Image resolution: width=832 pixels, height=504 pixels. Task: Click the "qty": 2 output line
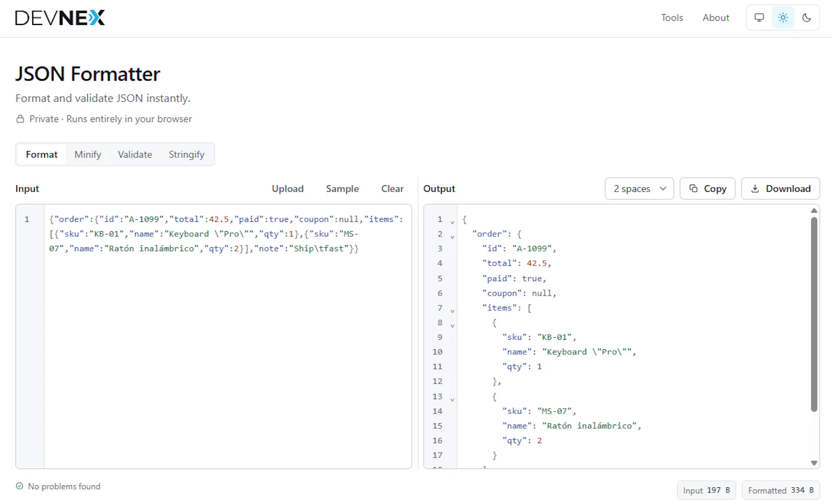coord(522,440)
